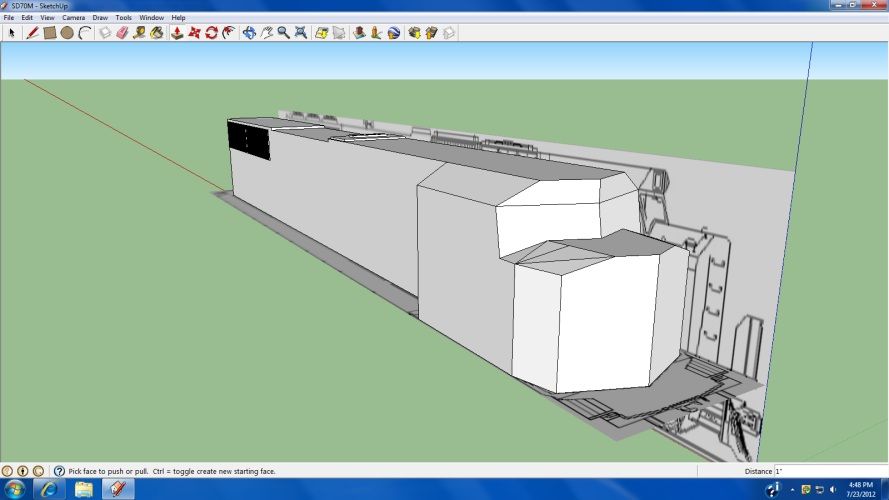This screenshot has width=889, height=500.
Task: Click the Make Component icon
Action: (x=105, y=33)
